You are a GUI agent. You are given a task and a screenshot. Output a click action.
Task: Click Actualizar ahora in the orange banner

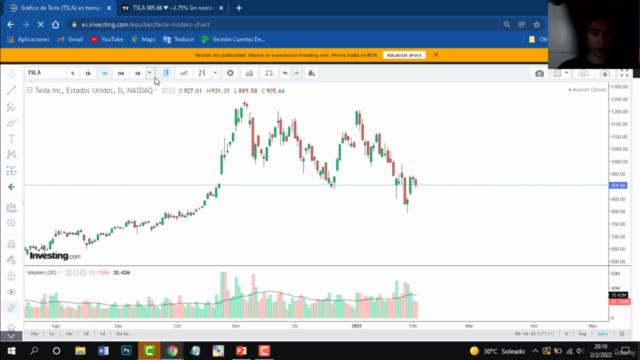(404, 55)
